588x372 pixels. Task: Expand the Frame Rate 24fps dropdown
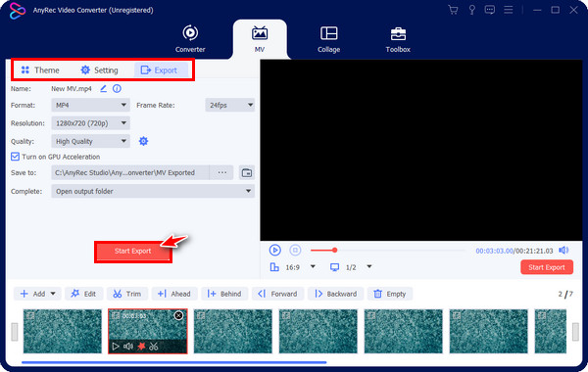click(x=230, y=106)
